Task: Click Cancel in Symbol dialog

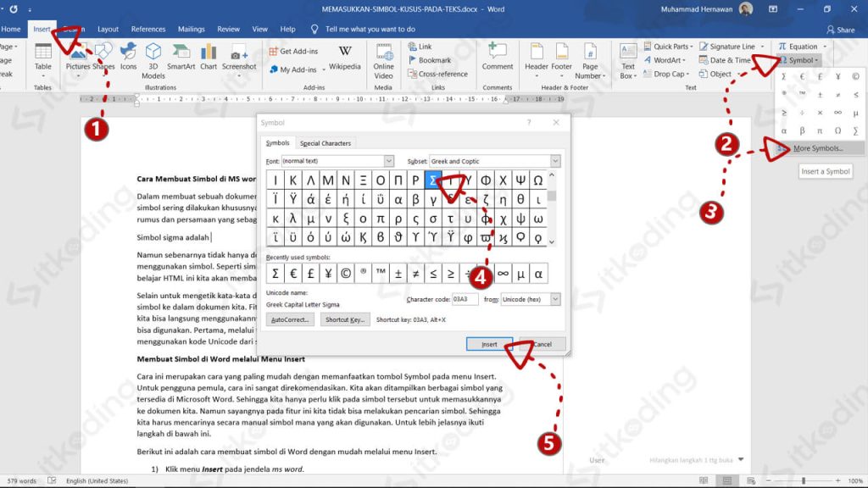Action: [542, 344]
